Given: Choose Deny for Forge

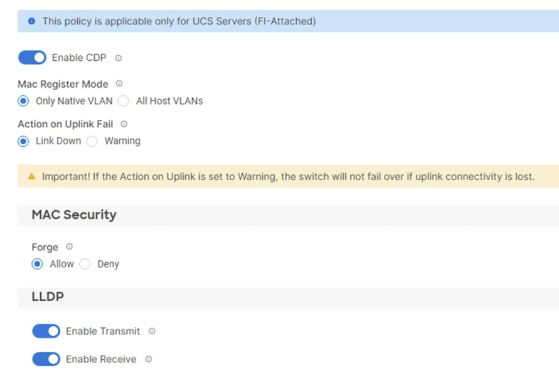Looking at the screenshot, I should point(85,264).
